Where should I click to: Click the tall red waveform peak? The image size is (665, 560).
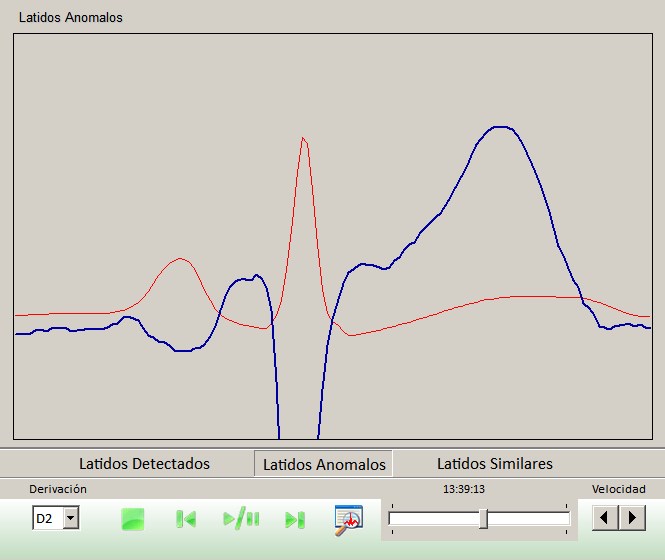pyautogui.click(x=303, y=139)
